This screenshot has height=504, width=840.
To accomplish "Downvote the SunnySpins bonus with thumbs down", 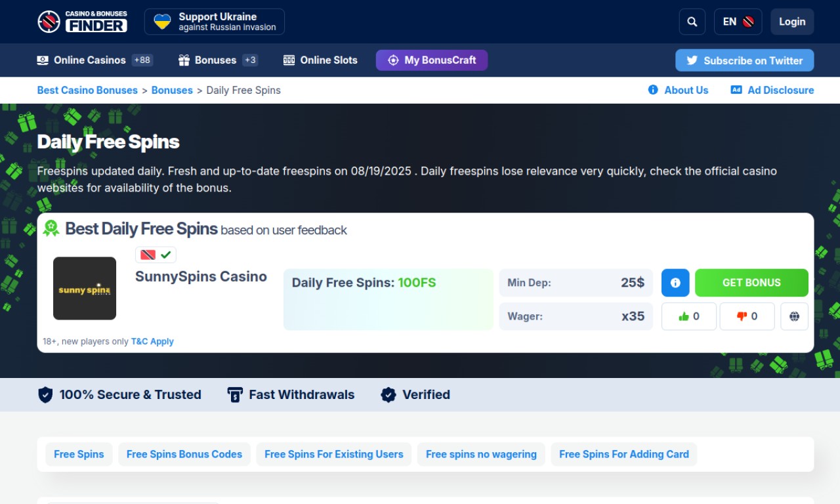I will (747, 316).
